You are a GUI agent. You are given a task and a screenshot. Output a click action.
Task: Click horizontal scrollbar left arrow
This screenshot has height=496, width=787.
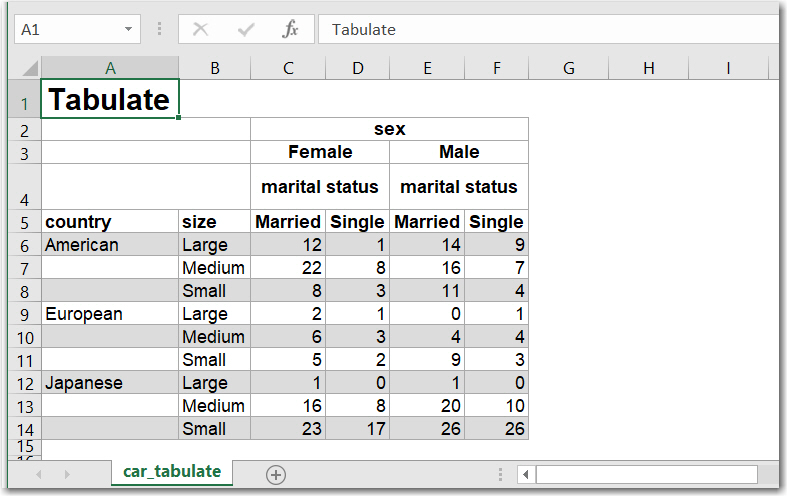click(x=525, y=475)
